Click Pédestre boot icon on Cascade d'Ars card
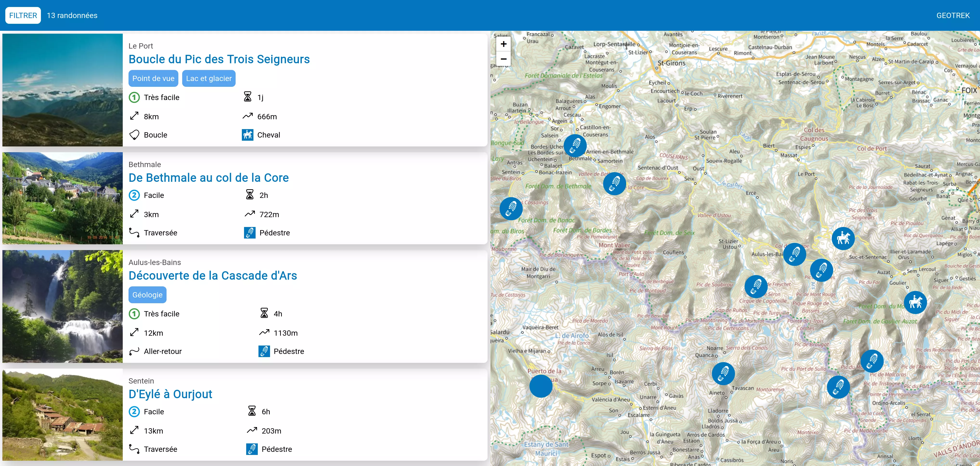 [264, 351]
